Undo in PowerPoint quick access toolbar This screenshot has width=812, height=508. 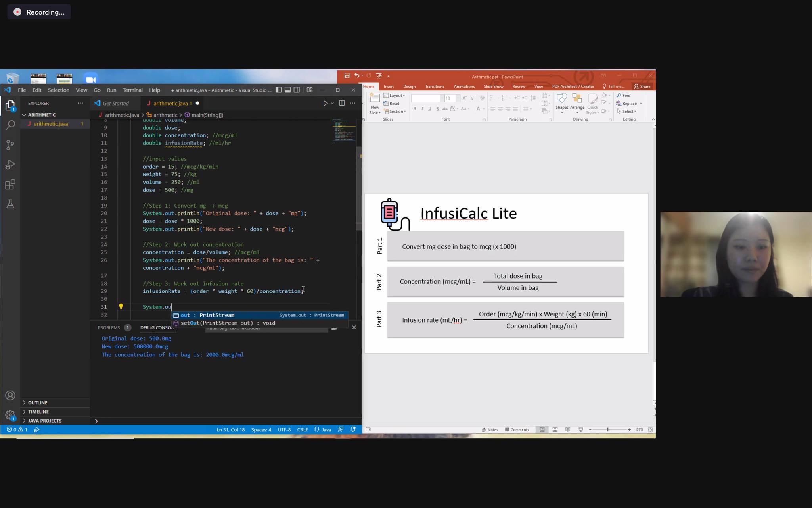357,75
